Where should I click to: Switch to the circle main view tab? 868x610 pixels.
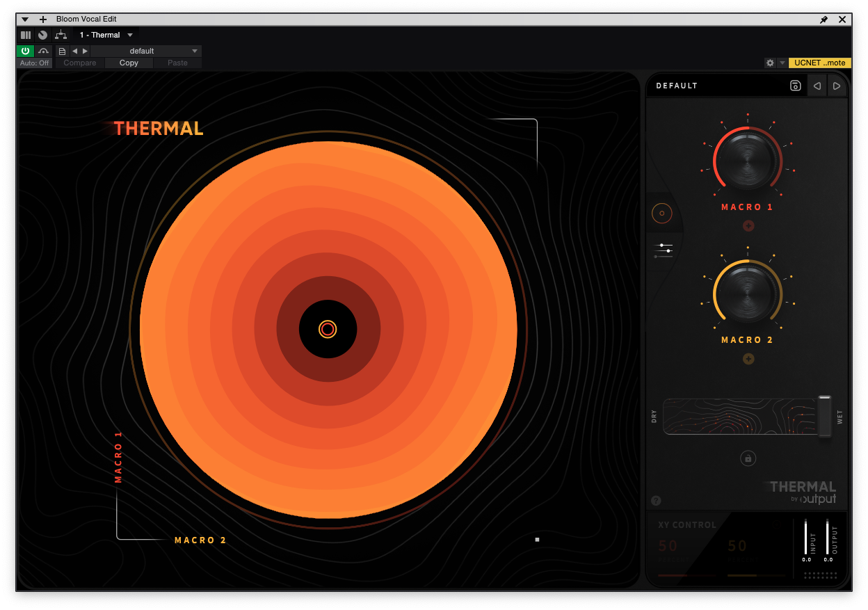point(661,214)
